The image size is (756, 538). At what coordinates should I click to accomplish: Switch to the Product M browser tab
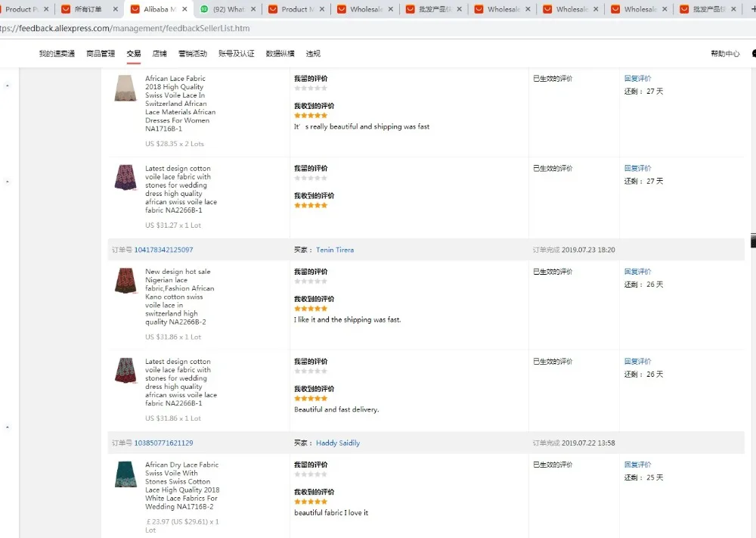coord(297,9)
